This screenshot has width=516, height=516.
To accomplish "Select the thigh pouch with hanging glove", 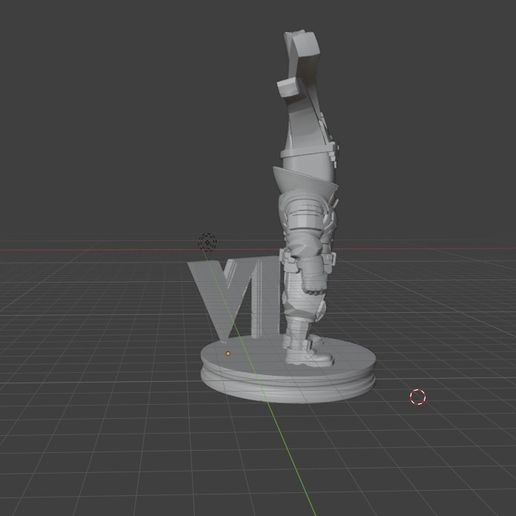I will (x=311, y=277).
